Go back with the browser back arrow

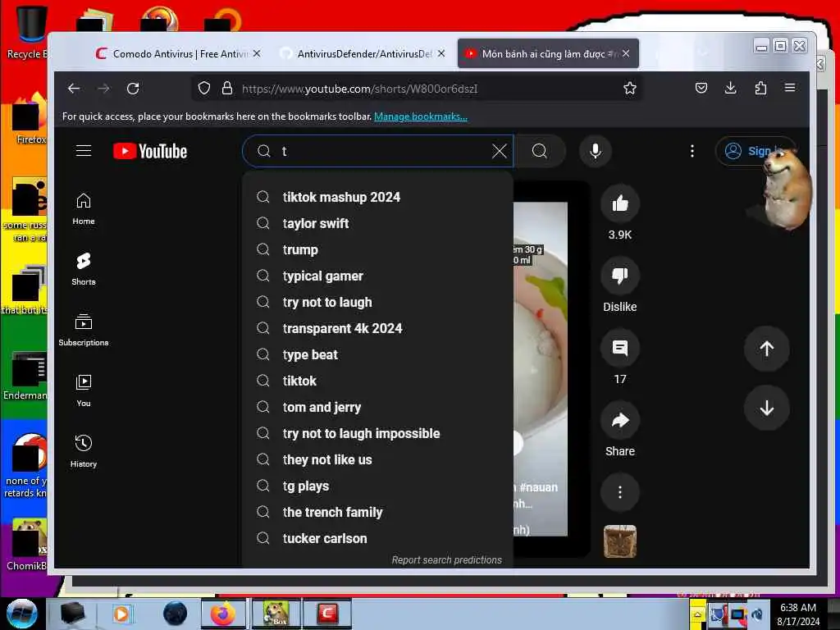point(74,89)
